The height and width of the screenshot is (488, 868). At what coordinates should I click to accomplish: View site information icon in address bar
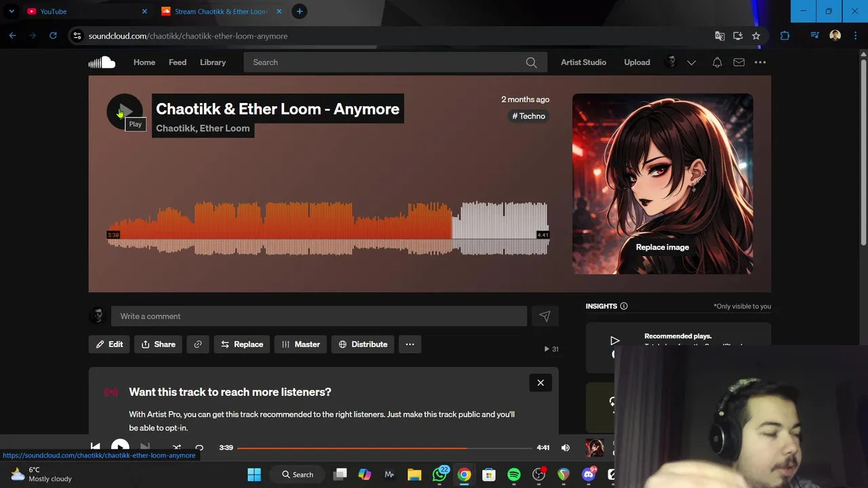pos(77,36)
